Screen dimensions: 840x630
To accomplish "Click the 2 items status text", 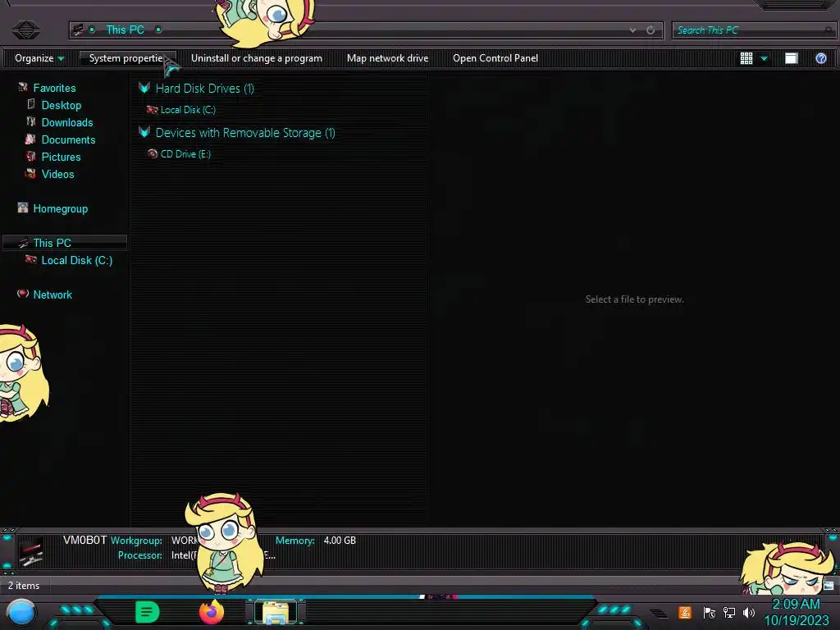I will pos(24,586).
